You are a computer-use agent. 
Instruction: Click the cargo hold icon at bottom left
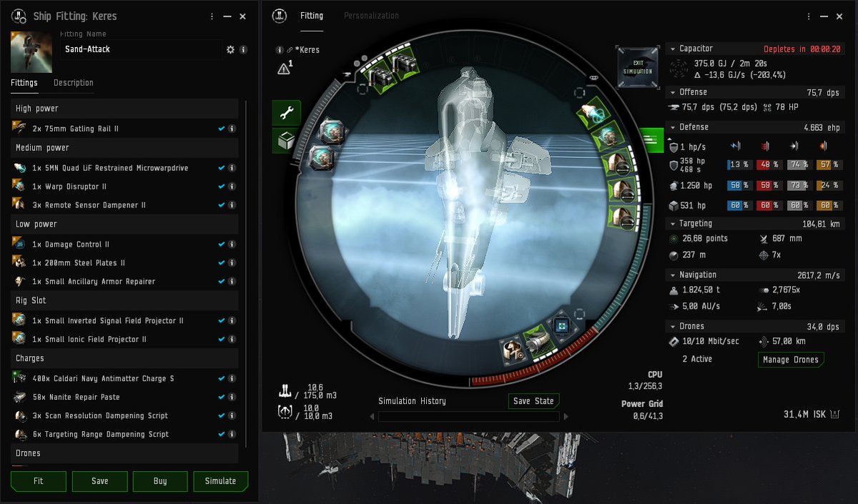click(285, 392)
